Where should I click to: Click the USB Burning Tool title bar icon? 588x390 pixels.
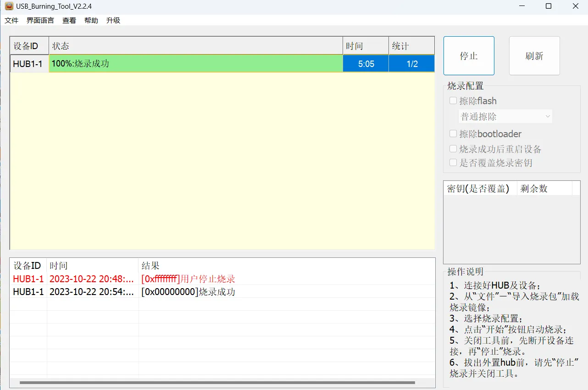9,6
